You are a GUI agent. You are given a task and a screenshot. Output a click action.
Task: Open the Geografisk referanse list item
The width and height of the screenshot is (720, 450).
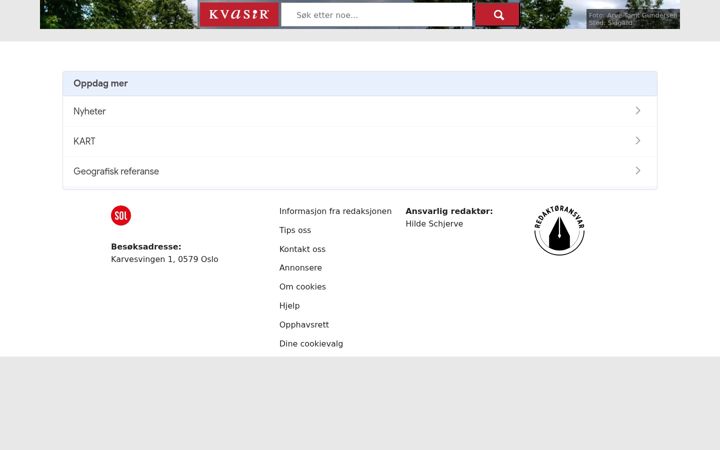pyautogui.click(x=360, y=171)
